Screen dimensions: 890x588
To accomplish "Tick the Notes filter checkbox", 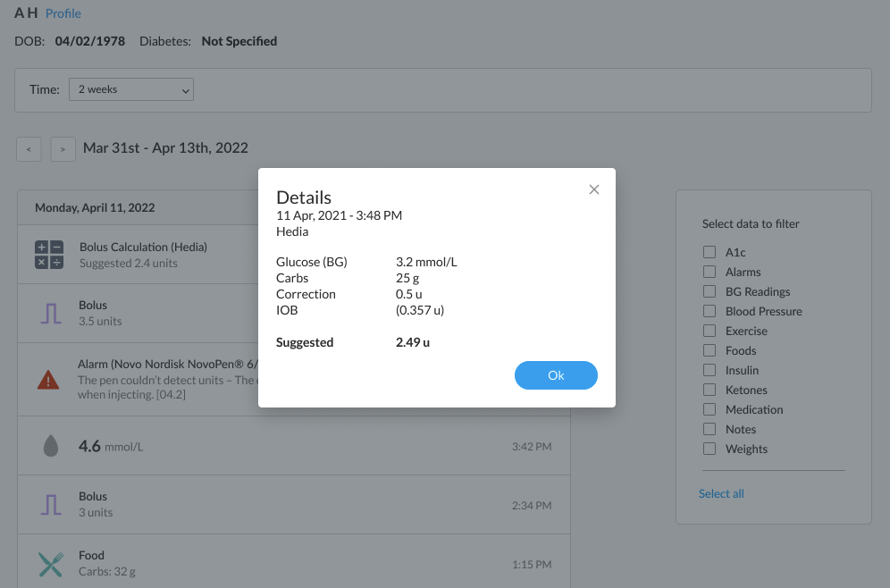I will [x=709, y=429].
